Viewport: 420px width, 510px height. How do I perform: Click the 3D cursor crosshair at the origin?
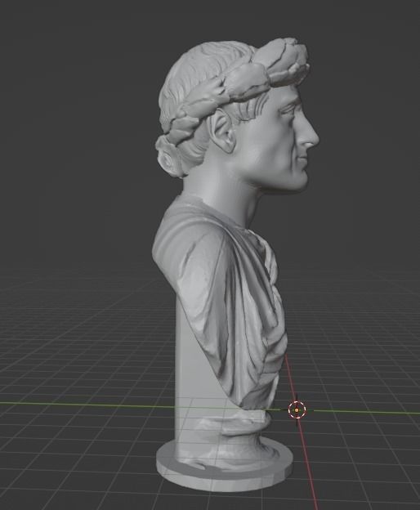point(297,410)
